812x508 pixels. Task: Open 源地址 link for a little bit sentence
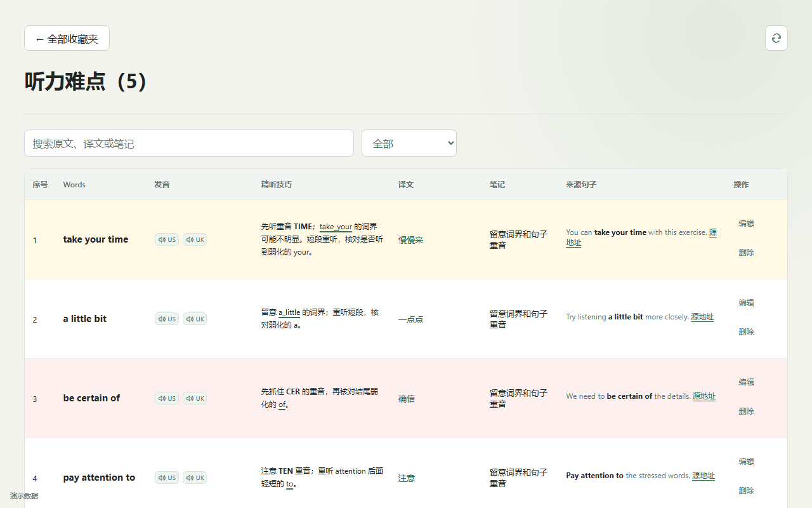(x=702, y=317)
